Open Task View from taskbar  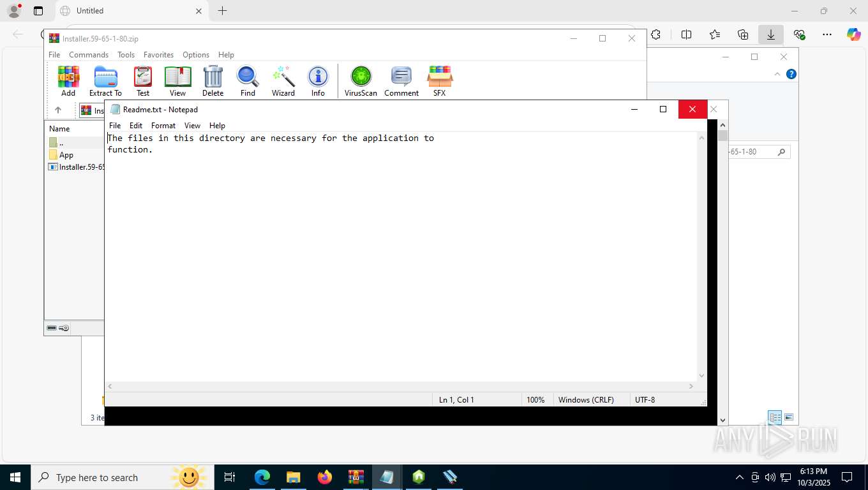tap(230, 477)
